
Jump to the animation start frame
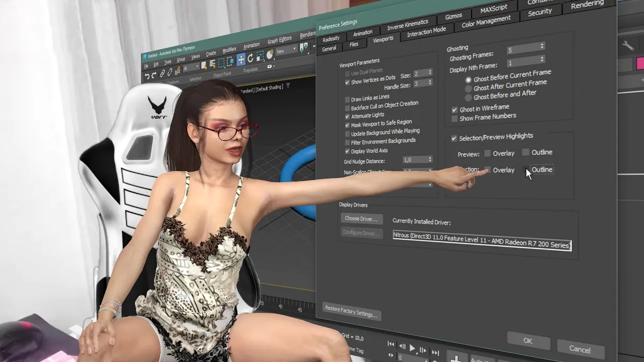[391, 343]
